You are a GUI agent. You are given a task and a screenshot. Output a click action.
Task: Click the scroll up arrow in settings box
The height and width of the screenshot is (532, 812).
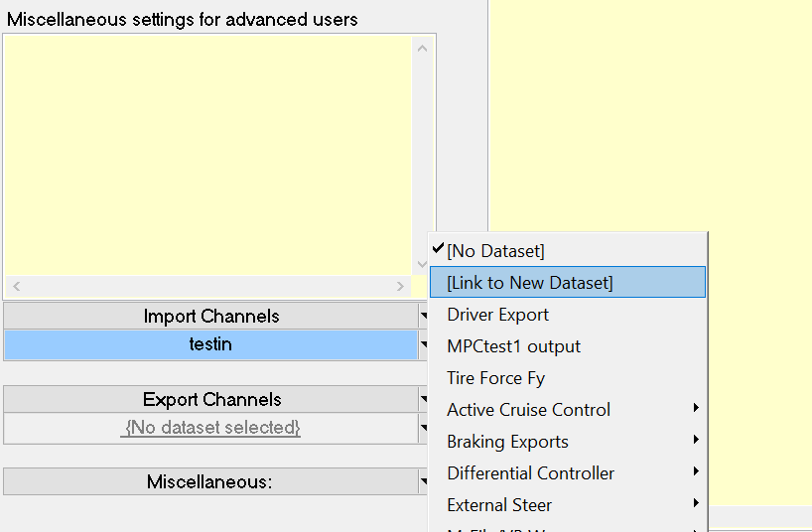pos(423,47)
